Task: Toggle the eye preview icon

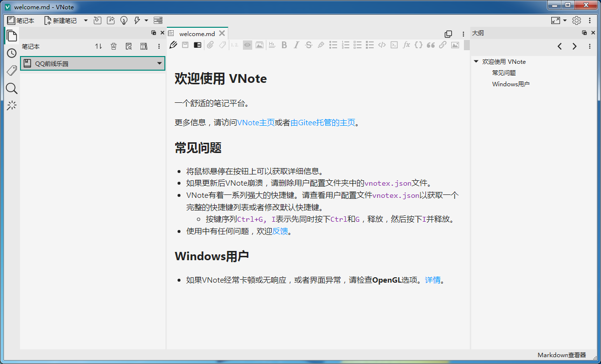Action: [x=247, y=45]
